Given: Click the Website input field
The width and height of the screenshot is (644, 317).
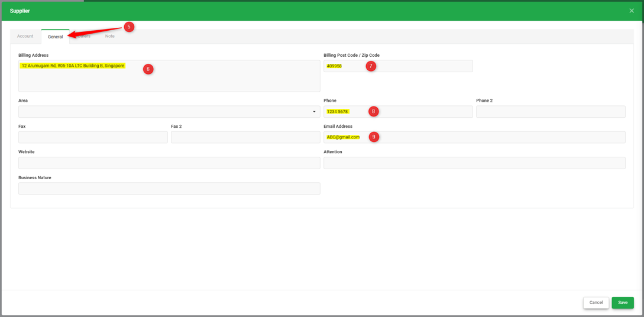Looking at the screenshot, I should (x=169, y=163).
